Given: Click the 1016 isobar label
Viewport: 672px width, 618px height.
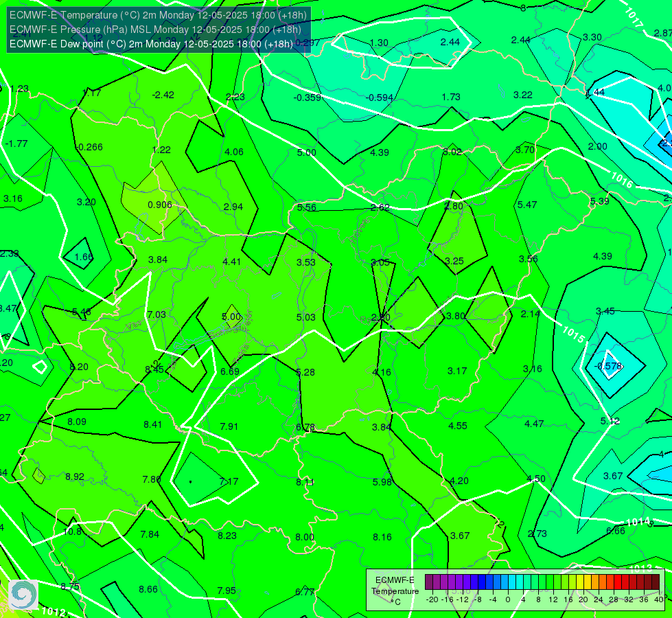Looking at the screenshot, I should [621, 181].
